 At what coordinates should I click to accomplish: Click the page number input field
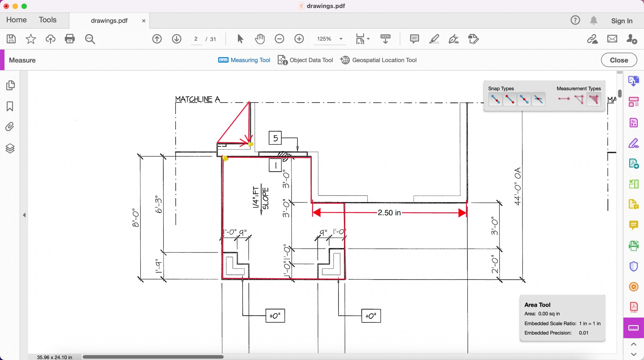(x=196, y=39)
